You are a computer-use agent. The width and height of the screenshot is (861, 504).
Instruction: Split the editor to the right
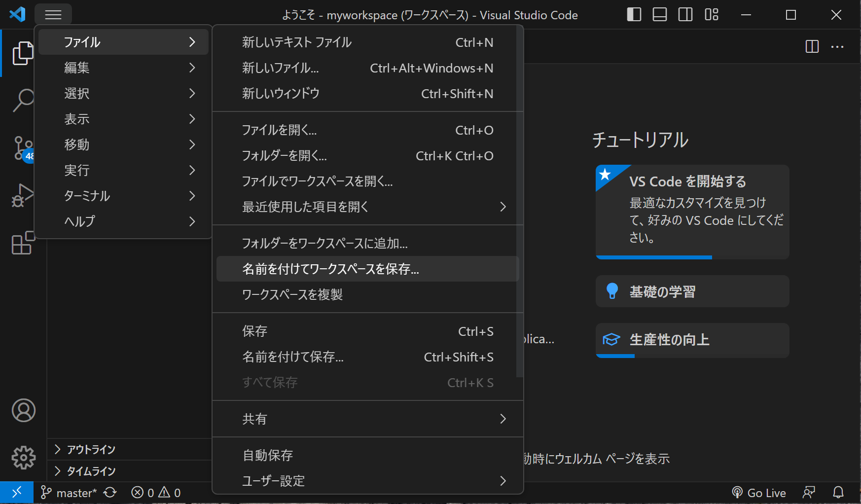(812, 46)
